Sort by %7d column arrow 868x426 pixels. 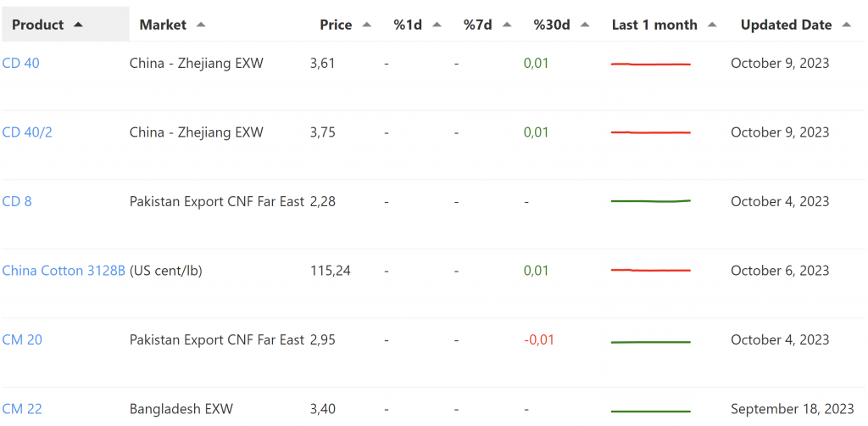coord(507,25)
